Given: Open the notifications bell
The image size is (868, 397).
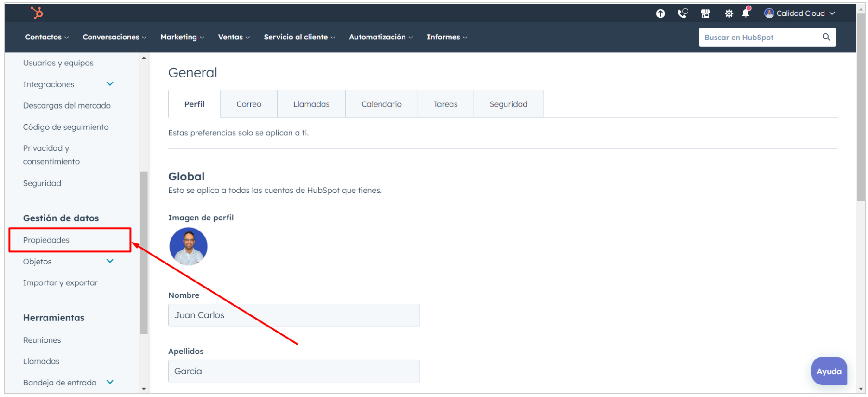Looking at the screenshot, I should [746, 13].
